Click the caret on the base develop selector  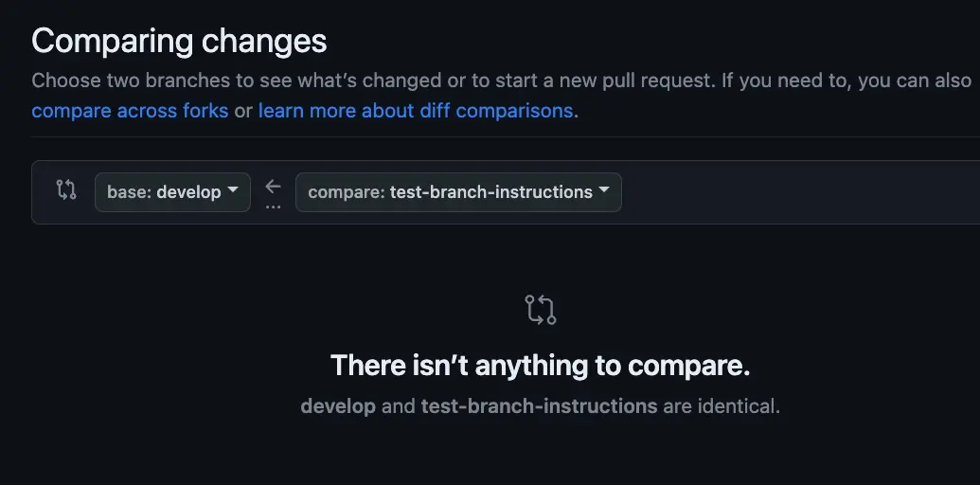click(x=232, y=191)
